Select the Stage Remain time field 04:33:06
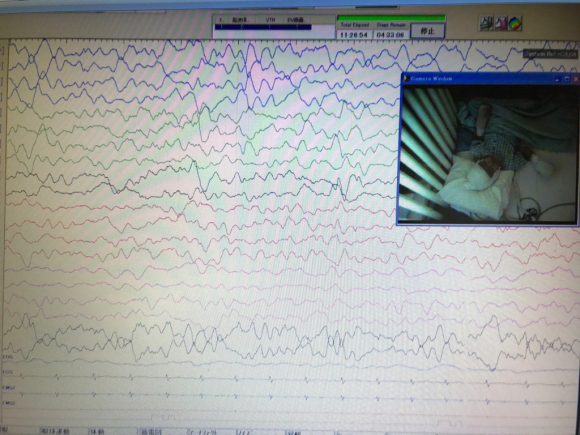The image size is (580, 435). point(390,35)
